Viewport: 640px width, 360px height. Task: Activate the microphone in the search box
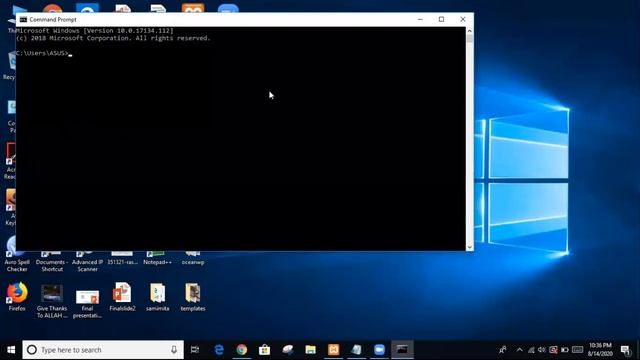pyautogui.click(x=174, y=350)
